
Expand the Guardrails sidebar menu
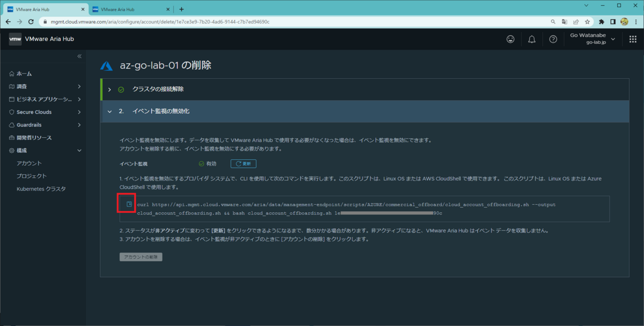(79, 125)
